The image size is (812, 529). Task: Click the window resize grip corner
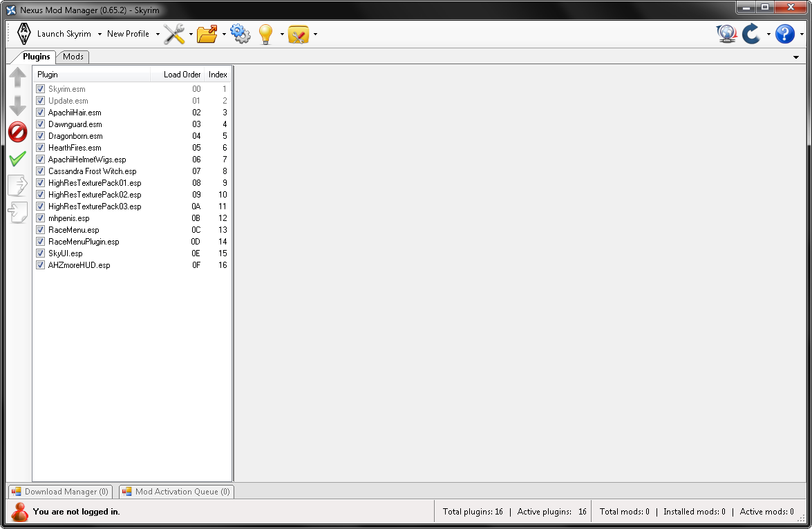801,519
